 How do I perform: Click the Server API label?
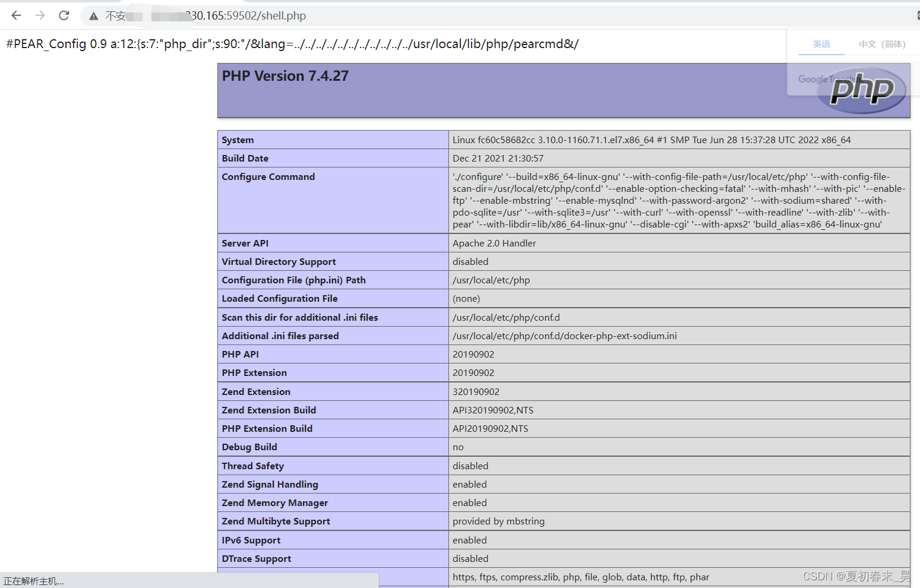pos(245,244)
